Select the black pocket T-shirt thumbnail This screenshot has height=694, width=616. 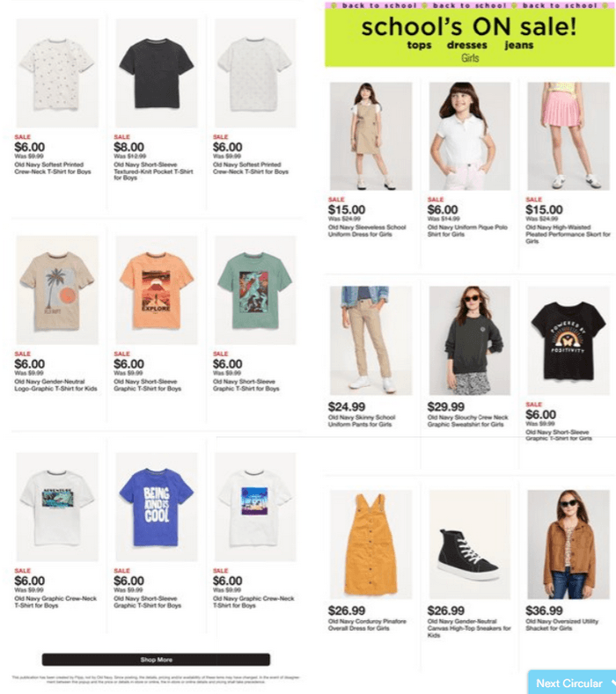157,73
